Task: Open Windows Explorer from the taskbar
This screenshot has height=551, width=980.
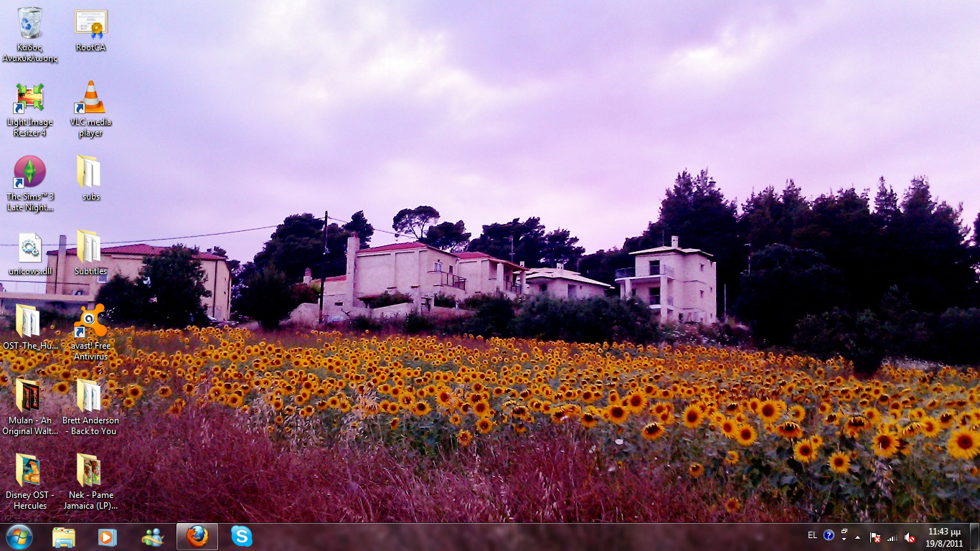Action: [64, 537]
